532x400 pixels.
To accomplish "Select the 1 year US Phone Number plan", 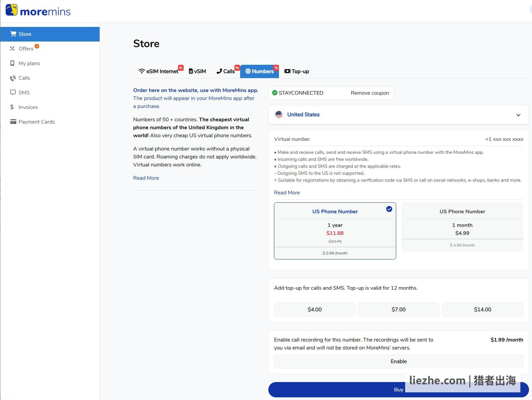I will click(335, 231).
